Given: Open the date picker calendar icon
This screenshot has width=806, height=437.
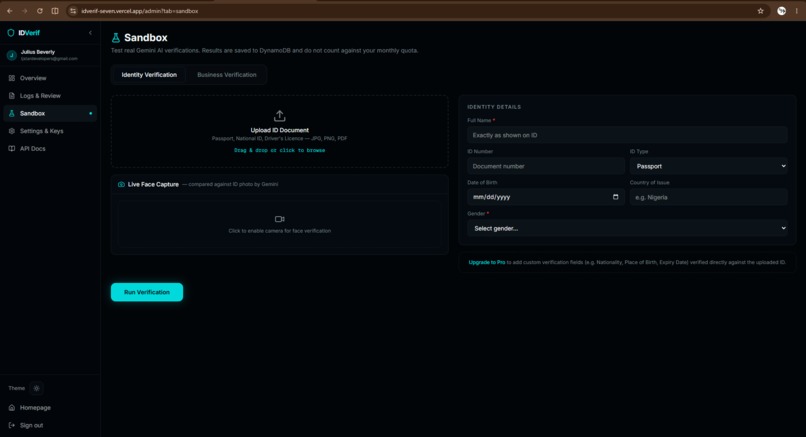Looking at the screenshot, I should tap(616, 197).
